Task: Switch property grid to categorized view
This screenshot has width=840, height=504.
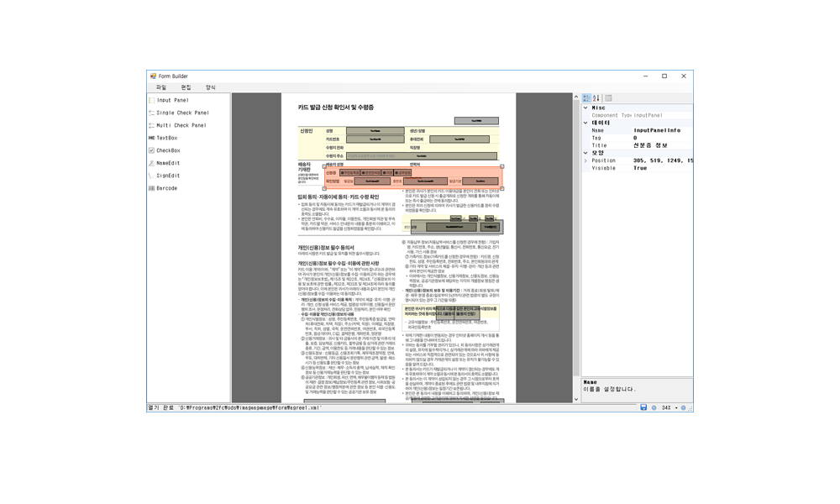Action: 586,98
